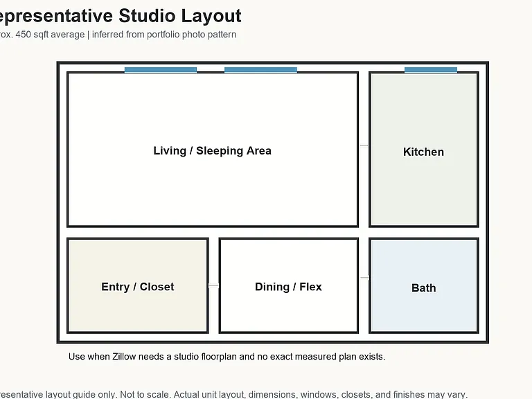This screenshot has width=532, height=399.
Task: Click the second blue window of living area
Action: (x=260, y=70)
